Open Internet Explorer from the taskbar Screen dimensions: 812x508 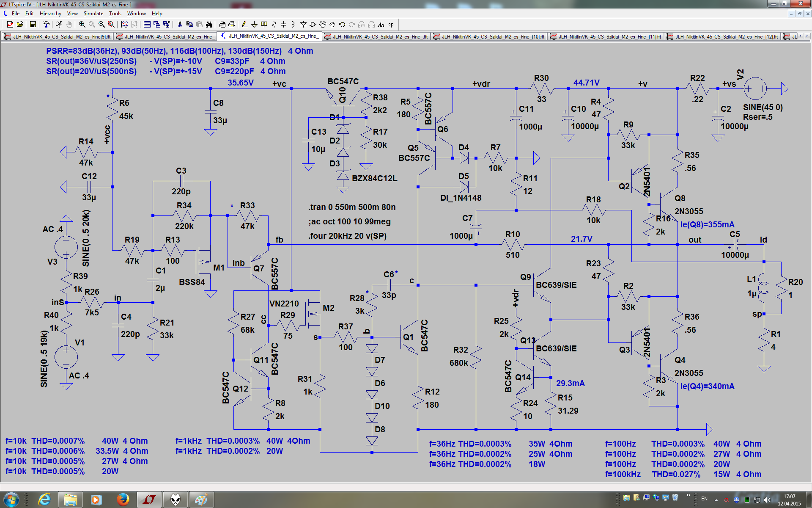pyautogui.click(x=44, y=500)
